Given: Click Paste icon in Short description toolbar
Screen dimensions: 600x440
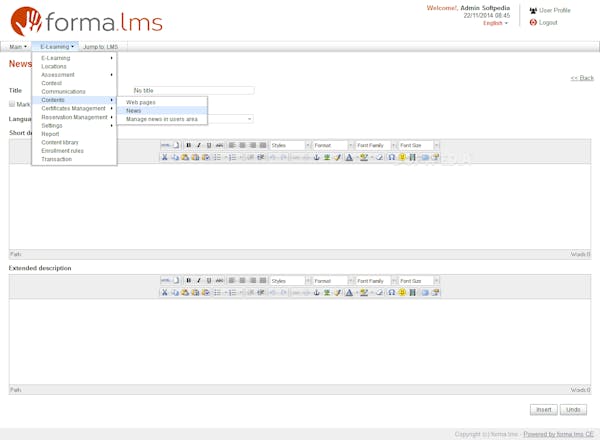Looking at the screenshot, I should pos(185,157).
